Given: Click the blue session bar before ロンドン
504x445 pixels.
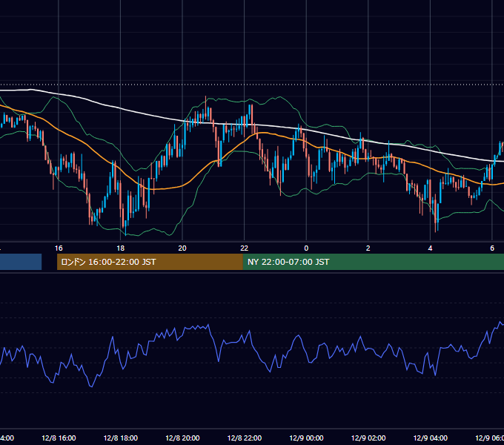Looking at the screenshot, I should point(21,262).
